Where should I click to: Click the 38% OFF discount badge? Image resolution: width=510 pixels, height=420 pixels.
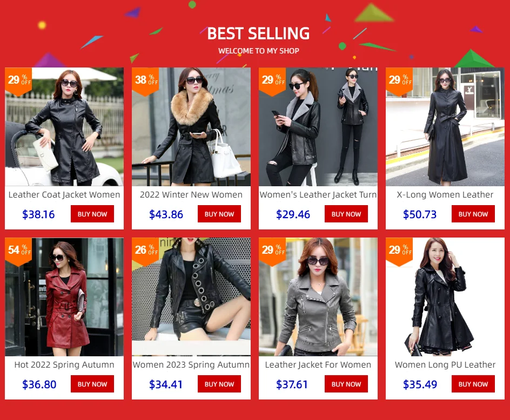point(145,82)
